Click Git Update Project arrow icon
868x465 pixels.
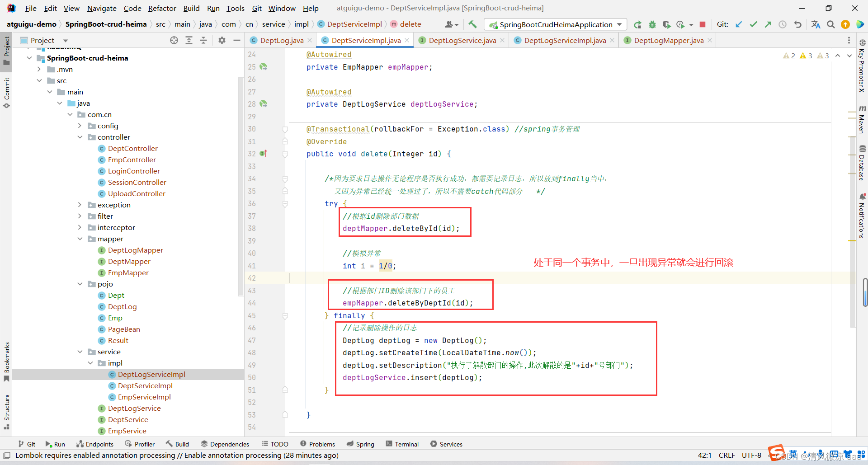(x=739, y=24)
